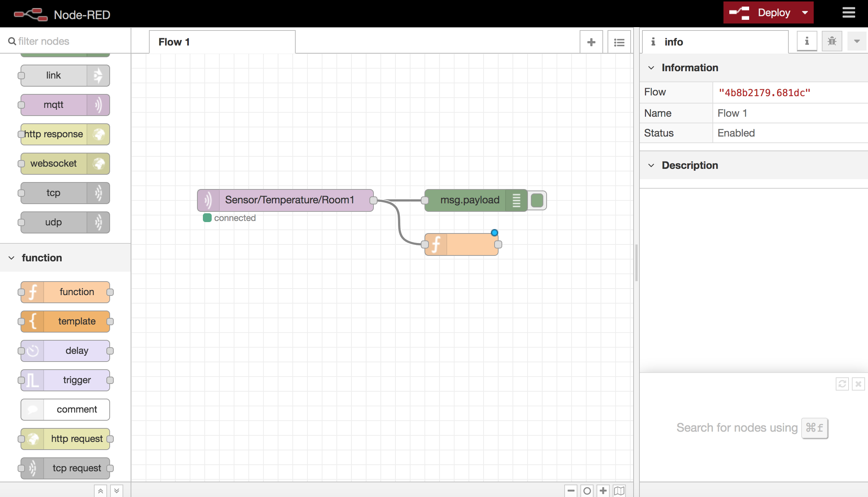Reset canvas zoom level
Viewport: 868px width, 497px height.
[x=587, y=490]
